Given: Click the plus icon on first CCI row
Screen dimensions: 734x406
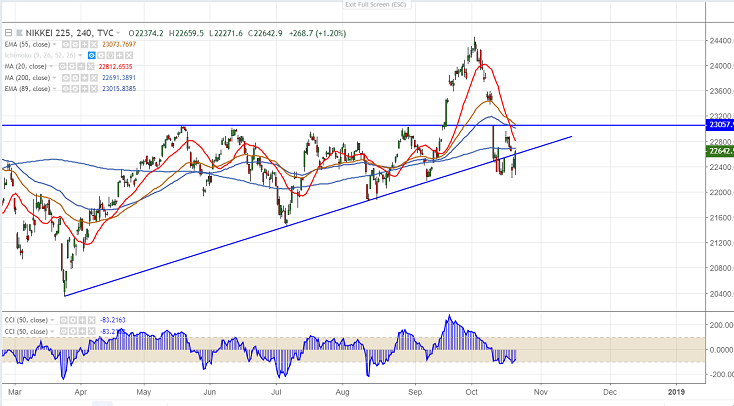Looking at the screenshot, I should [x=82, y=320].
